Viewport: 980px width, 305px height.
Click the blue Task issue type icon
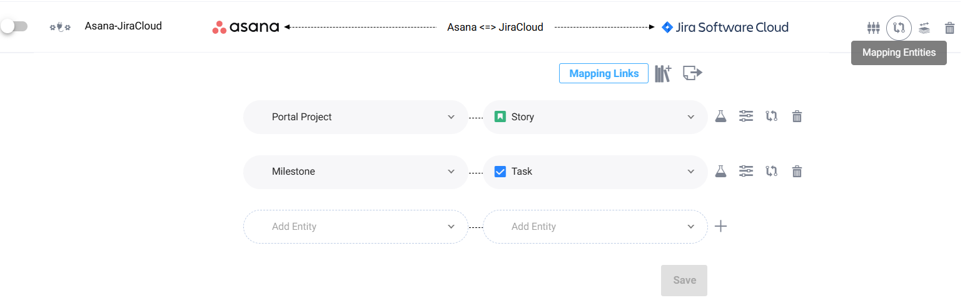click(500, 172)
